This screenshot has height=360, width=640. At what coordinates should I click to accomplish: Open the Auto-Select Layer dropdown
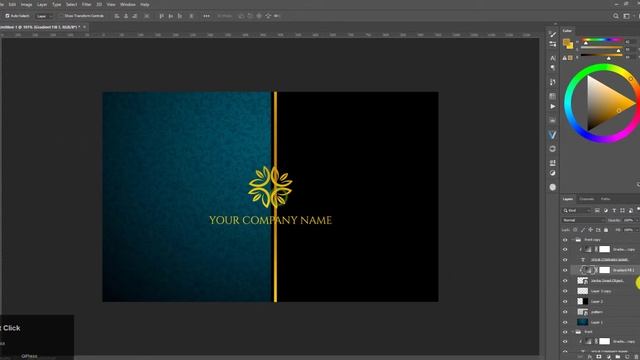[x=44, y=16]
